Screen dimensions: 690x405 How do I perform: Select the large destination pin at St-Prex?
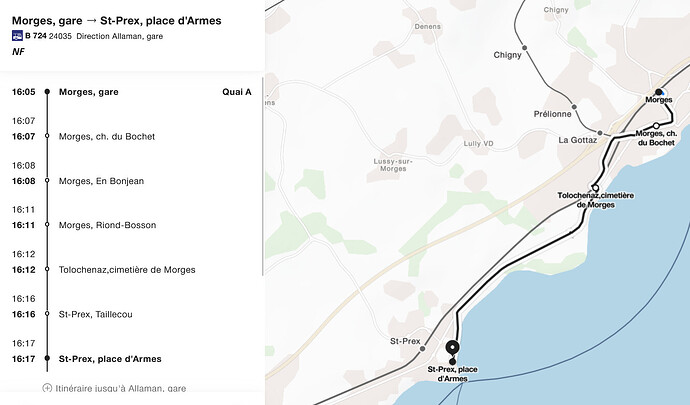tap(452, 348)
